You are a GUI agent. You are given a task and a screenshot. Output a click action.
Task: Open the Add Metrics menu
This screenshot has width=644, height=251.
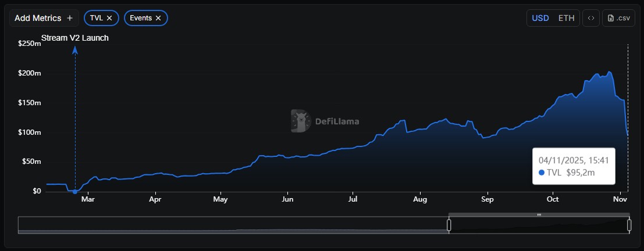pyautogui.click(x=44, y=18)
